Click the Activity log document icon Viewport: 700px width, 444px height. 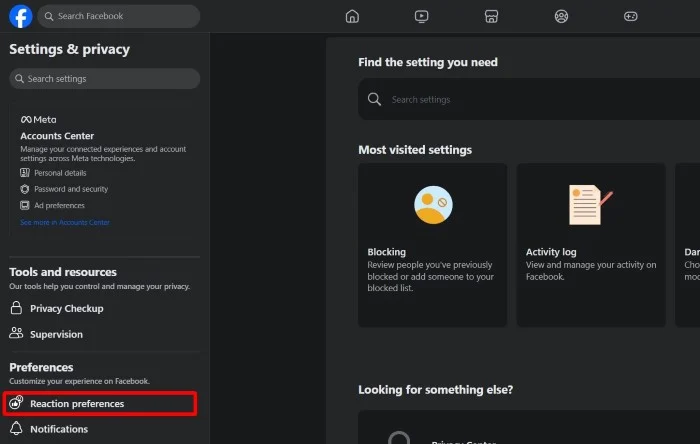pos(590,205)
